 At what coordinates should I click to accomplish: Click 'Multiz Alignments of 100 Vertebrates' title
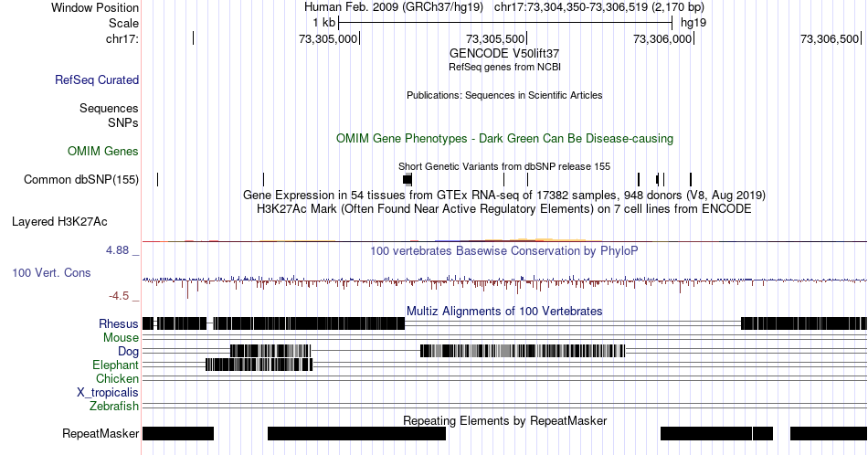coord(504,311)
